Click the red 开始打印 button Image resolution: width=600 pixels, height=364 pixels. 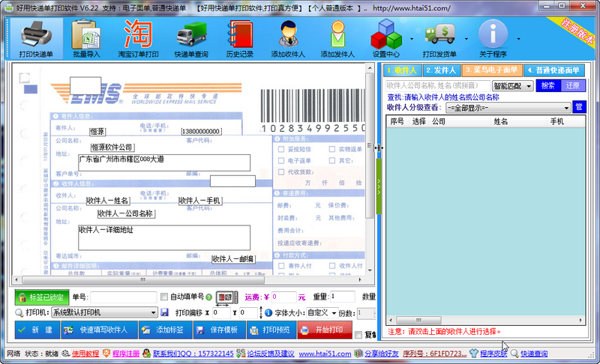[x=325, y=330]
